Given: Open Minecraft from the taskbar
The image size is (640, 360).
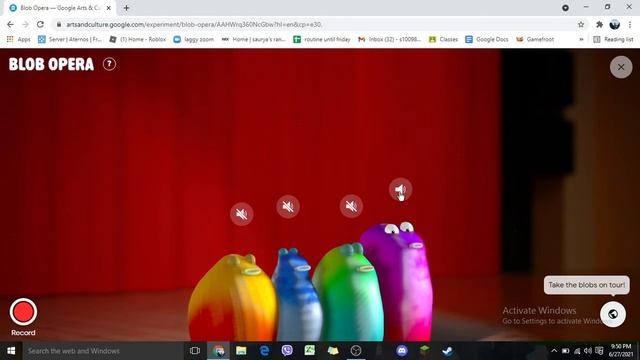Looking at the screenshot, I should point(424,351).
